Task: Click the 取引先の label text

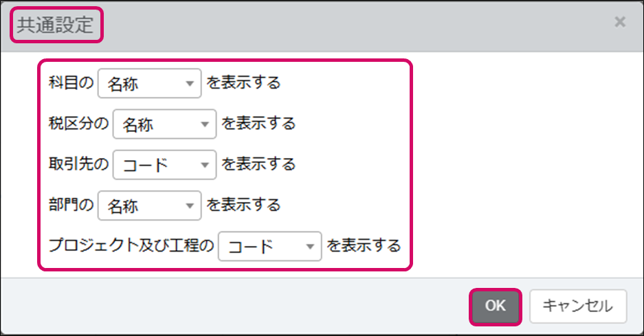Action: 78,164
